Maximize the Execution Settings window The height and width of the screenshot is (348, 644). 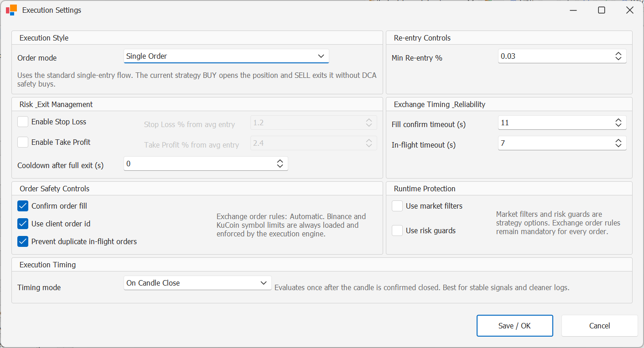point(602,10)
